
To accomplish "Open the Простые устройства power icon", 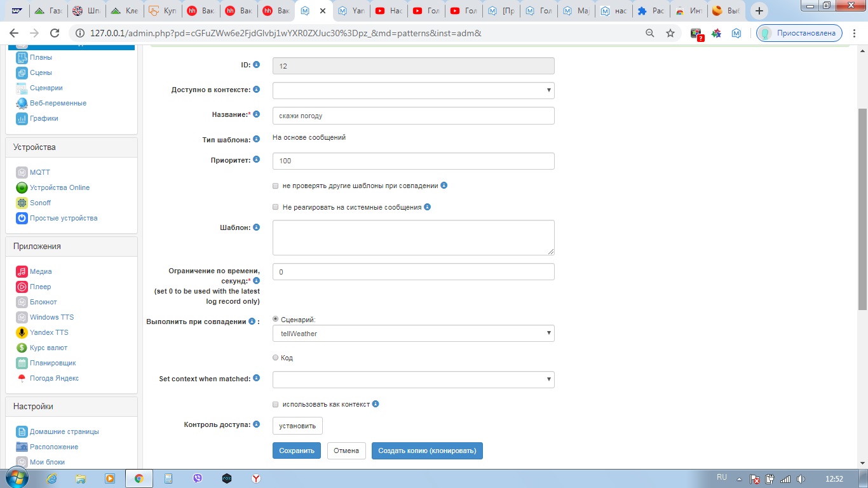I will (22, 218).
